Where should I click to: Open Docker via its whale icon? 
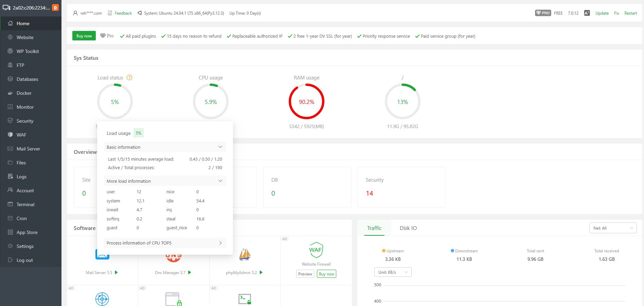coord(10,93)
